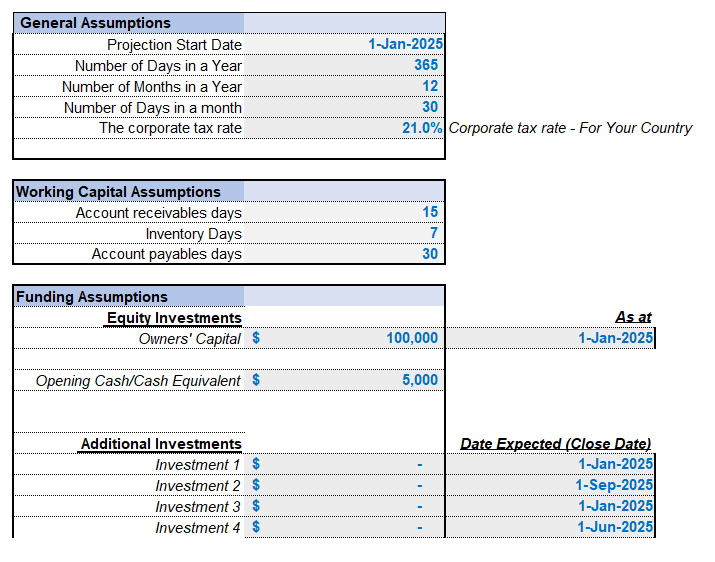
Task: Select the Opening Cash/Cash Equivalent label
Action: point(138,381)
